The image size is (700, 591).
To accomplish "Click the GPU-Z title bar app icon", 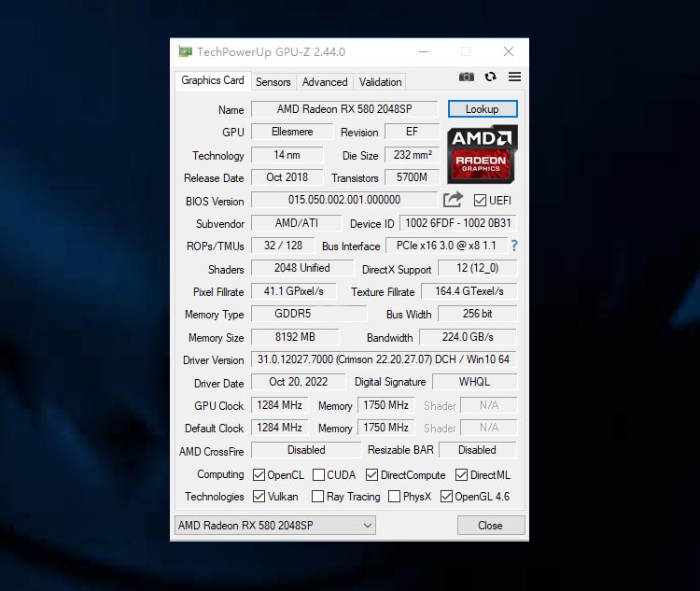I will (x=185, y=52).
